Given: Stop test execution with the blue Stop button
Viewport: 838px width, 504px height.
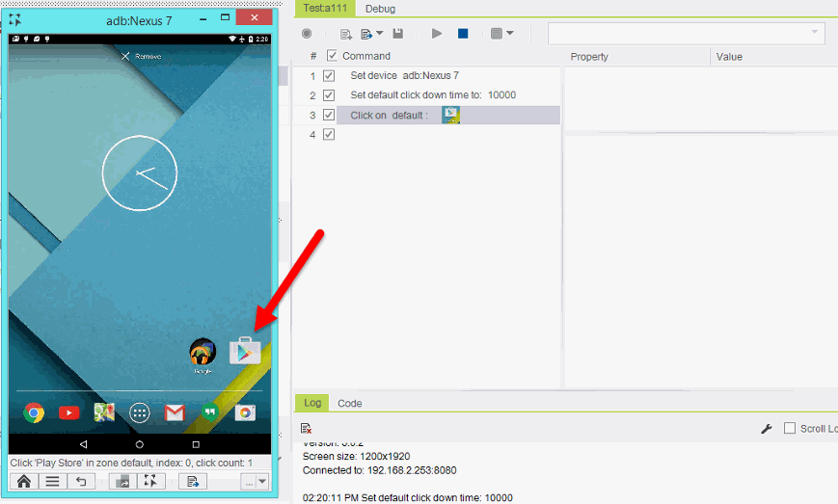Looking at the screenshot, I should click(463, 34).
